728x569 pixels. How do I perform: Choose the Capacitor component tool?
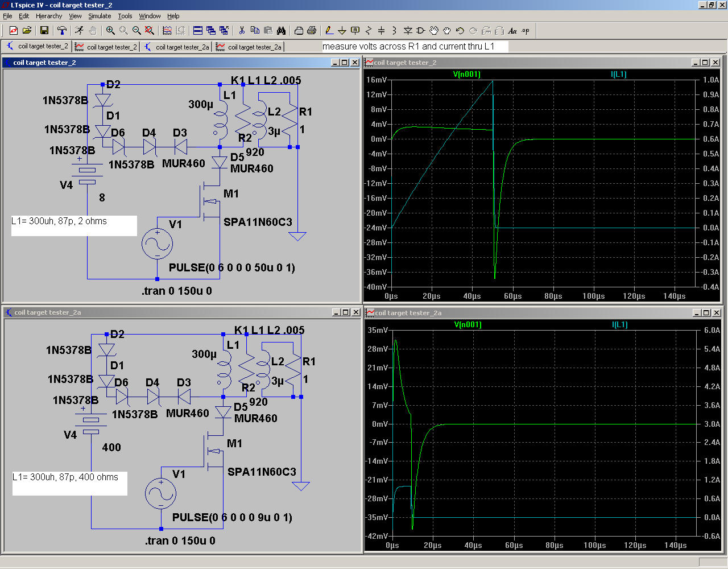(381, 31)
